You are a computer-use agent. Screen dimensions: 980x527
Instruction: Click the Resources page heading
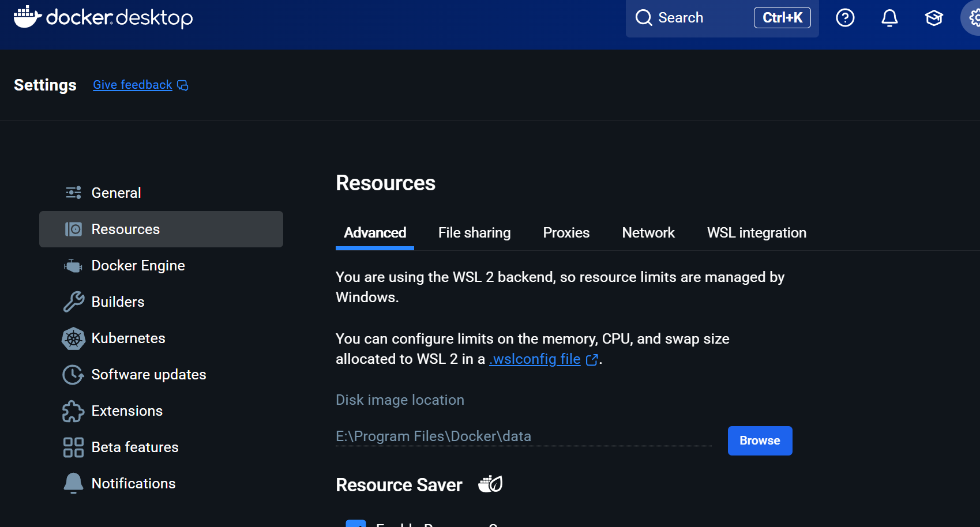click(x=385, y=183)
